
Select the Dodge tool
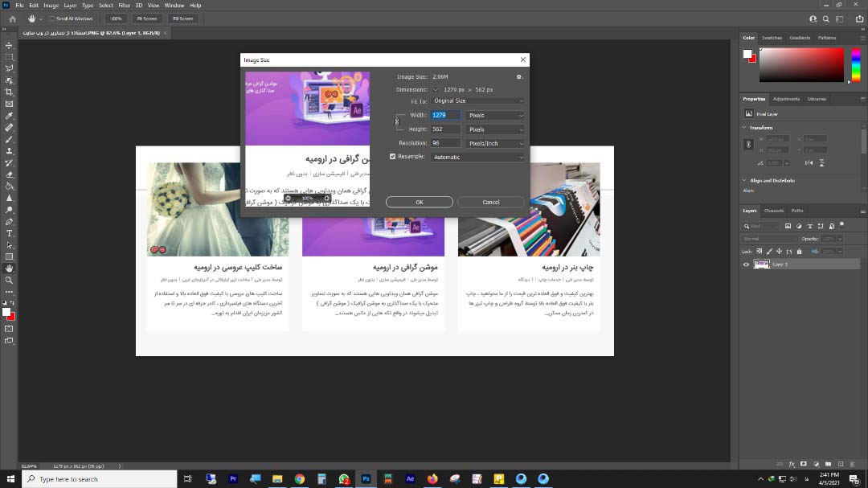pyautogui.click(x=9, y=210)
